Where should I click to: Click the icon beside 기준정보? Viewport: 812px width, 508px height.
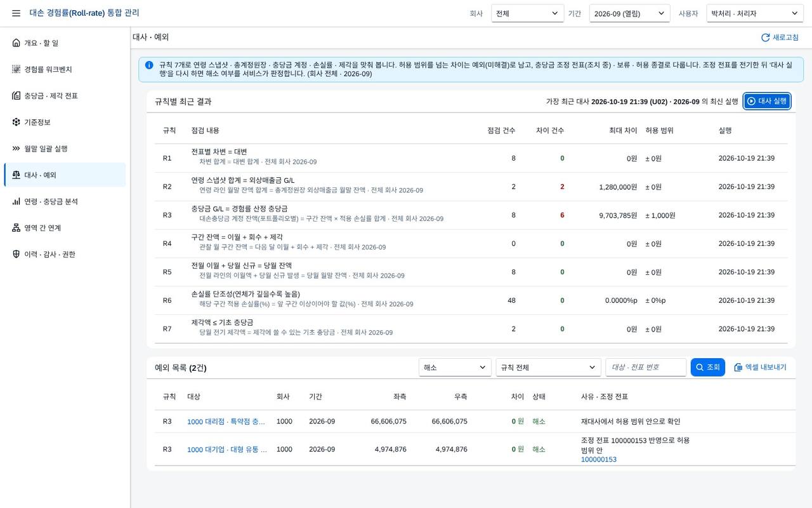(x=16, y=122)
